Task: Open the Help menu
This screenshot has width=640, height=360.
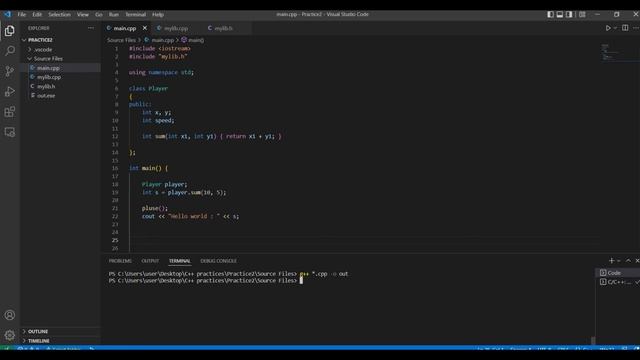Action: 158,14
